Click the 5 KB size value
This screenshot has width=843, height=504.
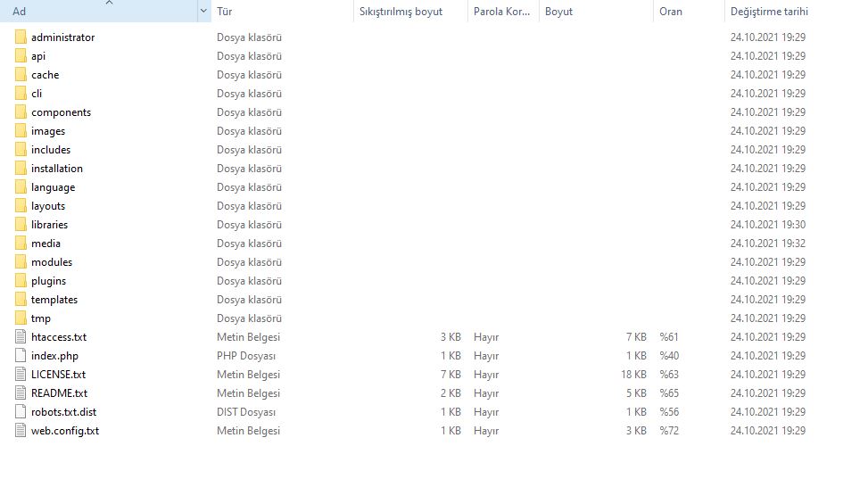pyautogui.click(x=636, y=393)
